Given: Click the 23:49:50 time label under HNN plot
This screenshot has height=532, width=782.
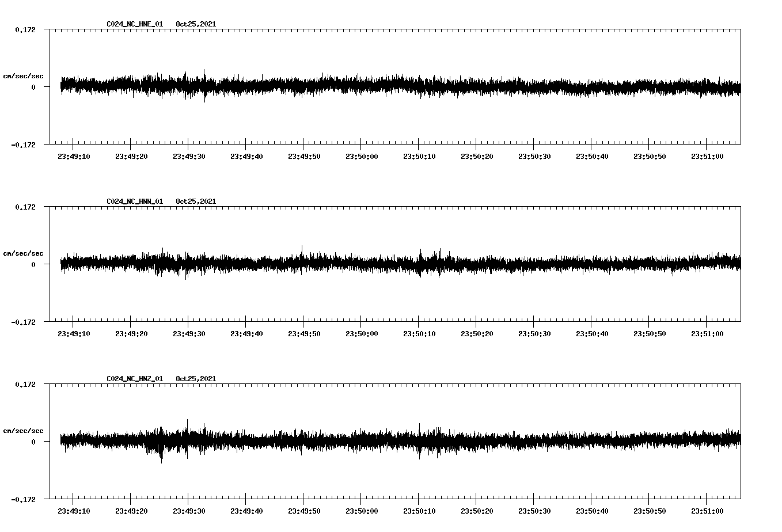Looking at the screenshot, I should 303,333.
